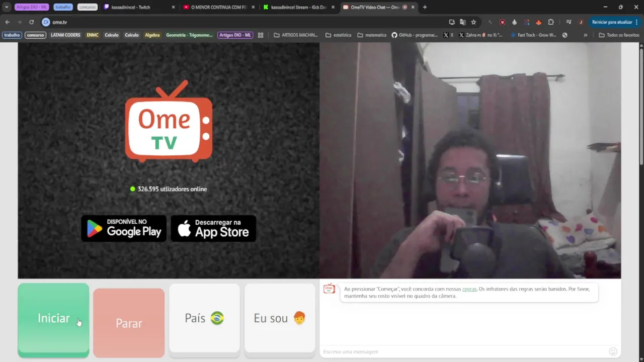Open the Todos os favoritos folder
Image resolution: width=644 pixels, height=362 pixels.
coord(619,35)
